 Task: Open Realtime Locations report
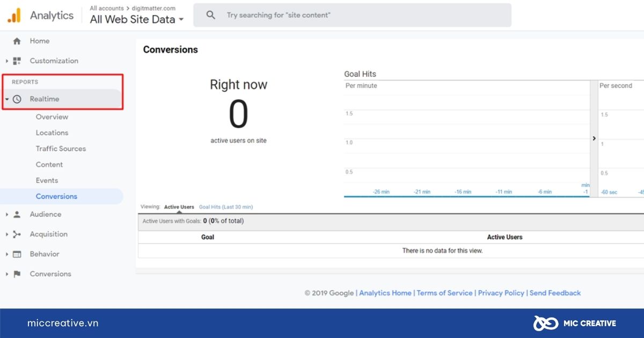point(52,133)
